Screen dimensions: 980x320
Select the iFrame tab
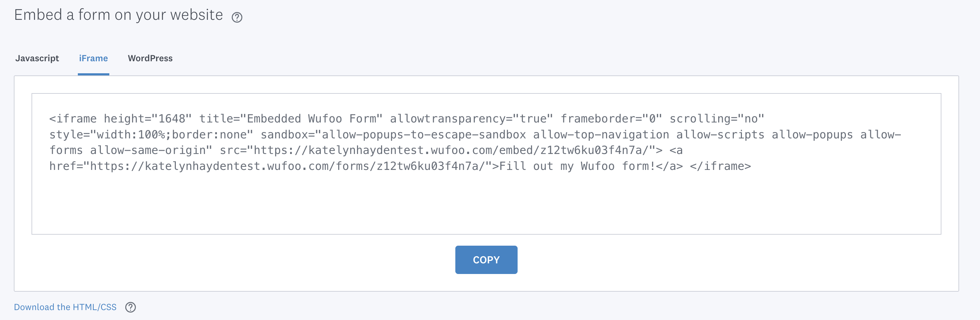(93, 58)
